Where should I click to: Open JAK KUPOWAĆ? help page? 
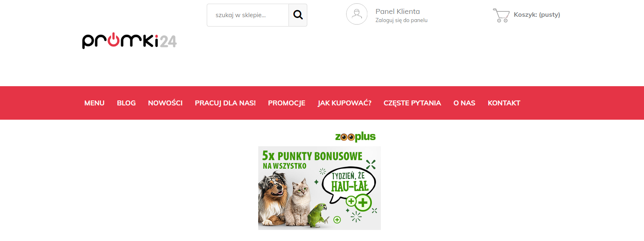tap(344, 103)
